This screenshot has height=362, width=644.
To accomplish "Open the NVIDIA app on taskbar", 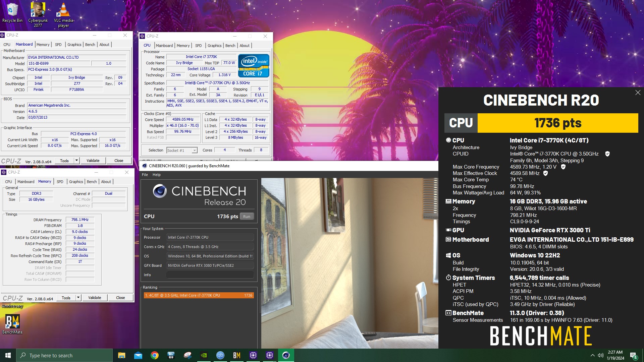I will point(204,355).
